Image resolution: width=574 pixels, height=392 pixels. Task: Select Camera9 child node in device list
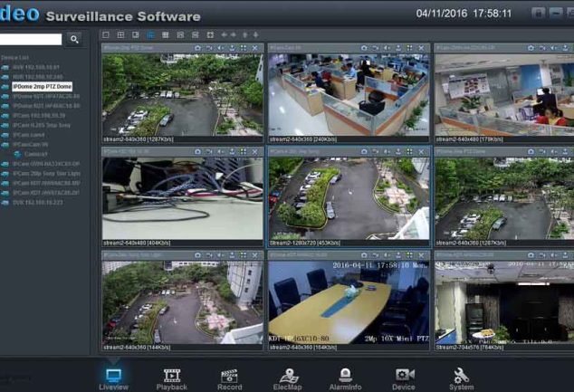pyautogui.click(x=36, y=154)
